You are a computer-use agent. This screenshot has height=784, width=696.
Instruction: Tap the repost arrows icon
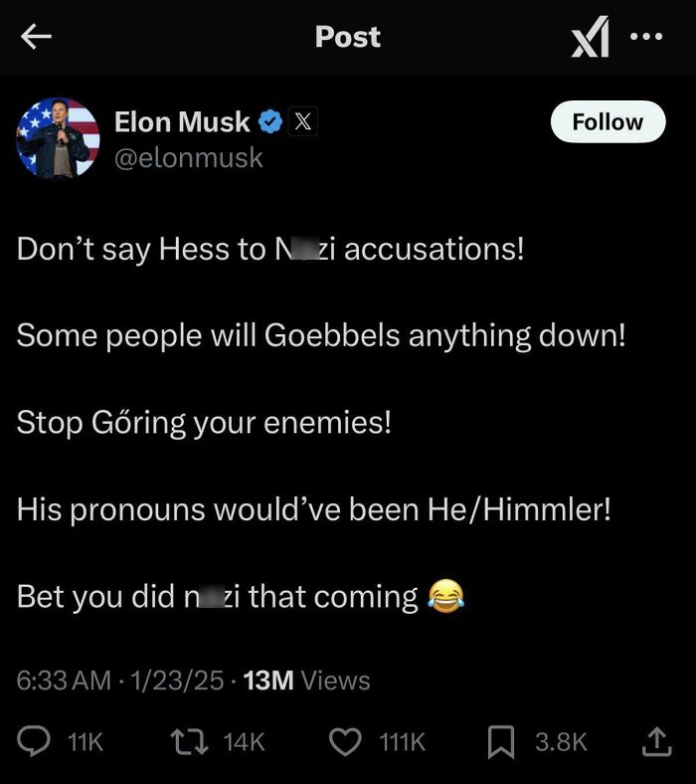pos(186,741)
